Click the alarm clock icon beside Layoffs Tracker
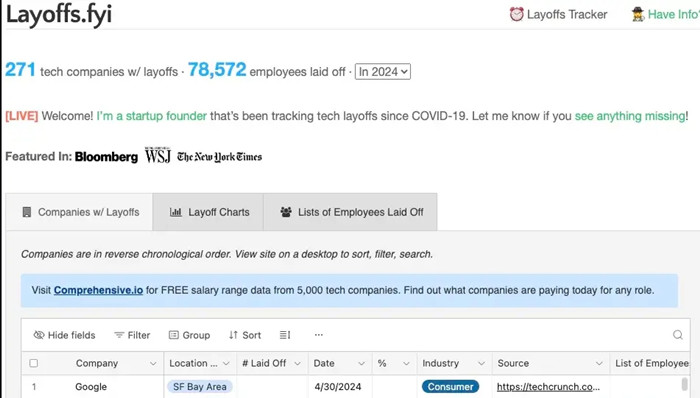The width and height of the screenshot is (700, 398). pos(517,14)
